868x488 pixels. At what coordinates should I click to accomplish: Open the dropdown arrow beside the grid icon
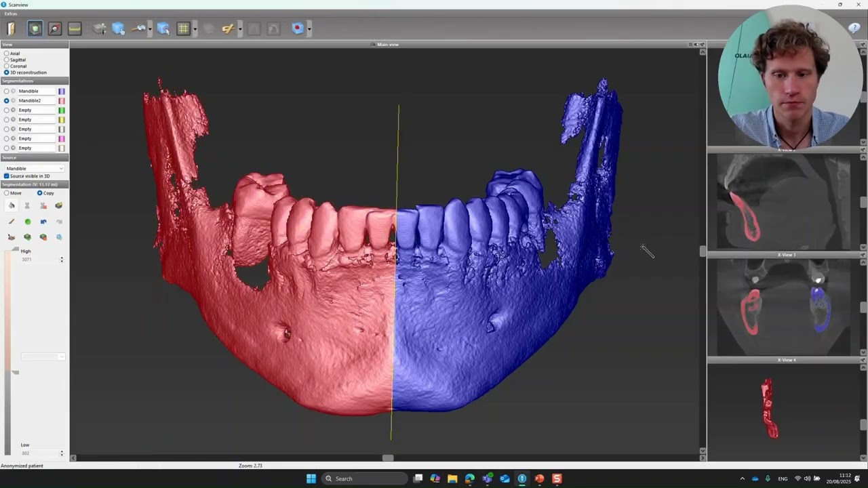coord(195,28)
